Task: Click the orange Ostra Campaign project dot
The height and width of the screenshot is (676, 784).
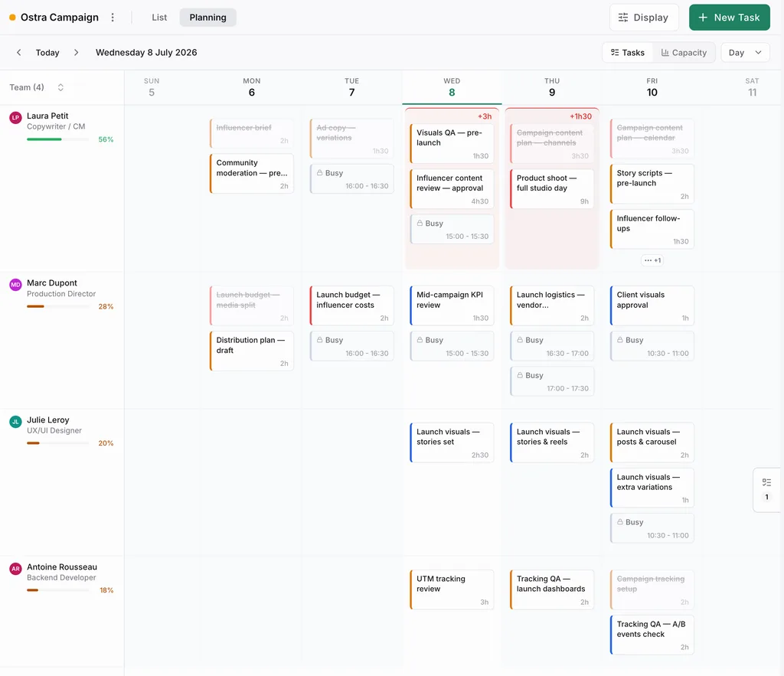Action: click(x=12, y=18)
